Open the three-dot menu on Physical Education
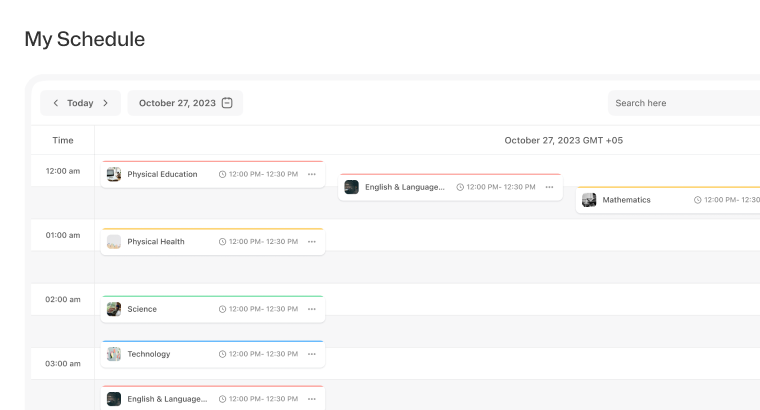 312,174
